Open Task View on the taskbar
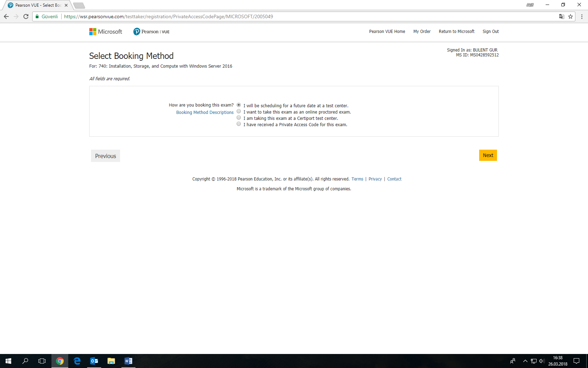 click(42, 361)
